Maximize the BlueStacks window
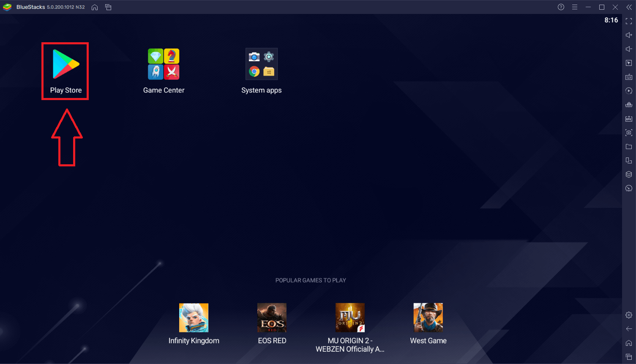636x364 pixels. click(x=602, y=7)
